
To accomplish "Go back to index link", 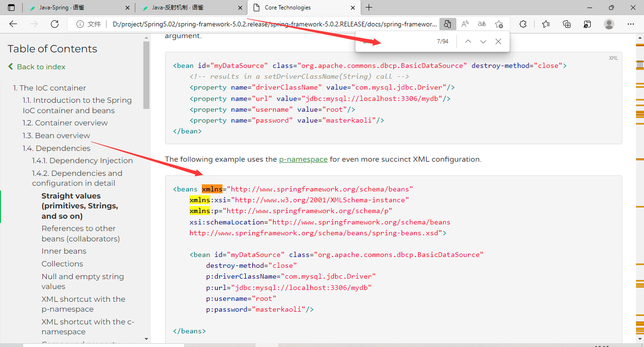I will click(37, 67).
